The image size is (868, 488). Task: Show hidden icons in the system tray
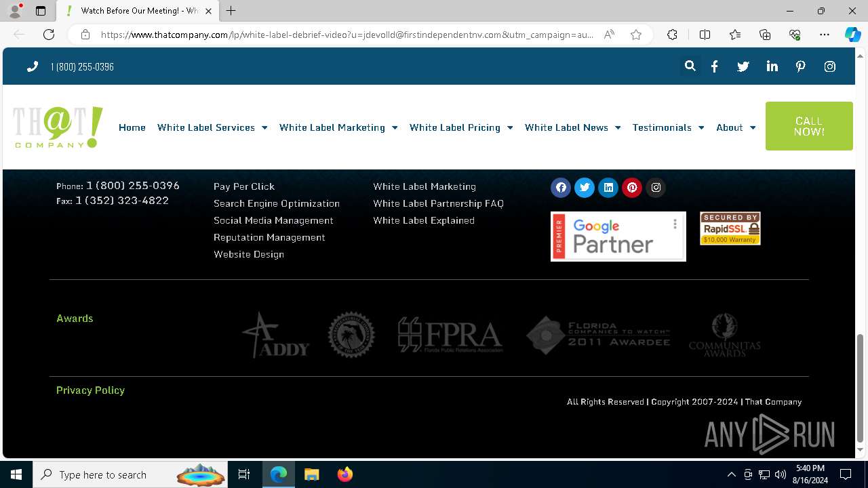tap(731, 474)
